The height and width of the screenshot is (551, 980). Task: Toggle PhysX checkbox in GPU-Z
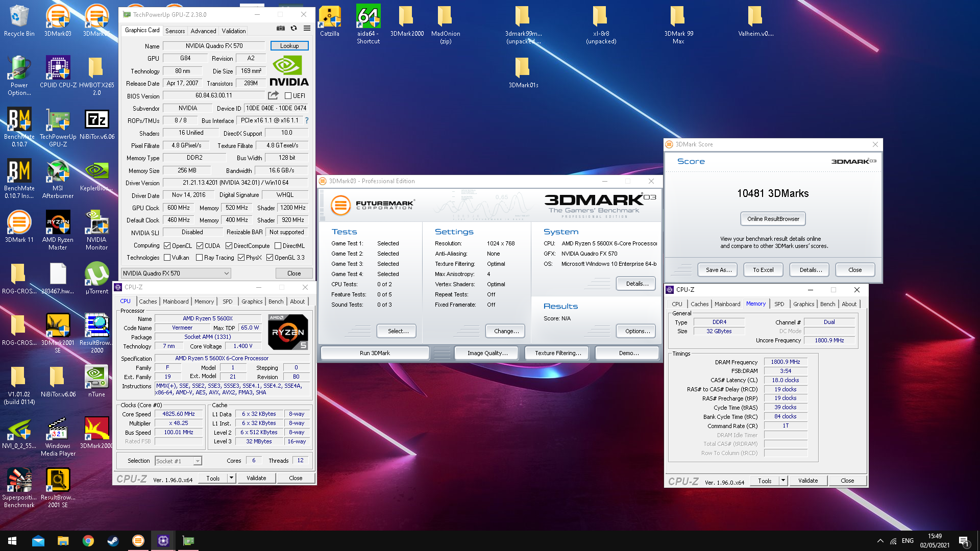point(241,258)
